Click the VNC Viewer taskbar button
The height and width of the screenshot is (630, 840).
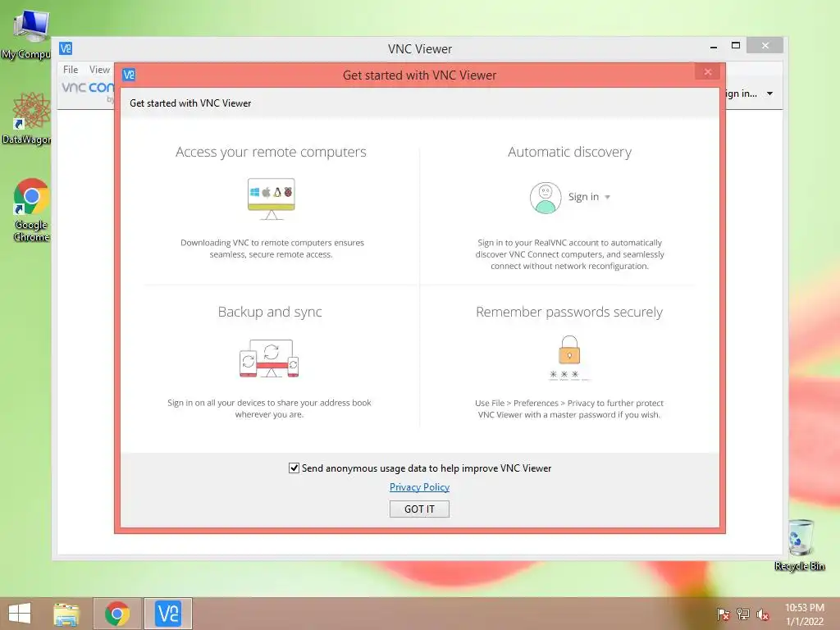[167, 614]
